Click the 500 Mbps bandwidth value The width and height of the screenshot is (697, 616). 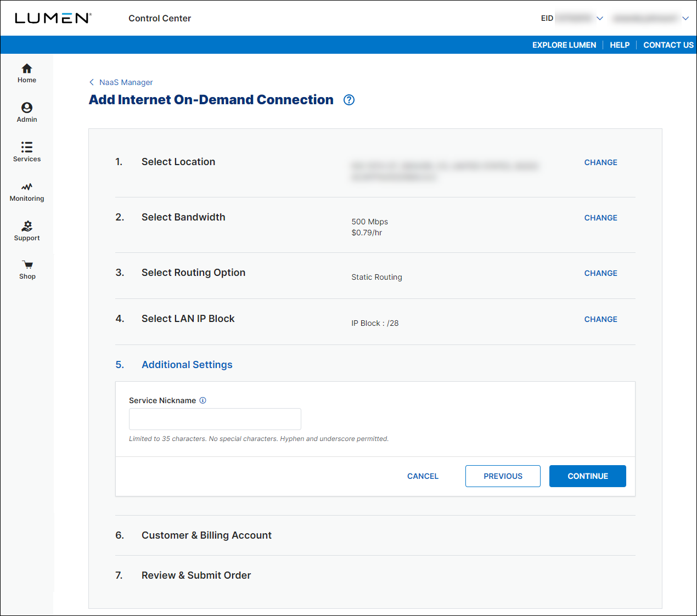point(370,222)
